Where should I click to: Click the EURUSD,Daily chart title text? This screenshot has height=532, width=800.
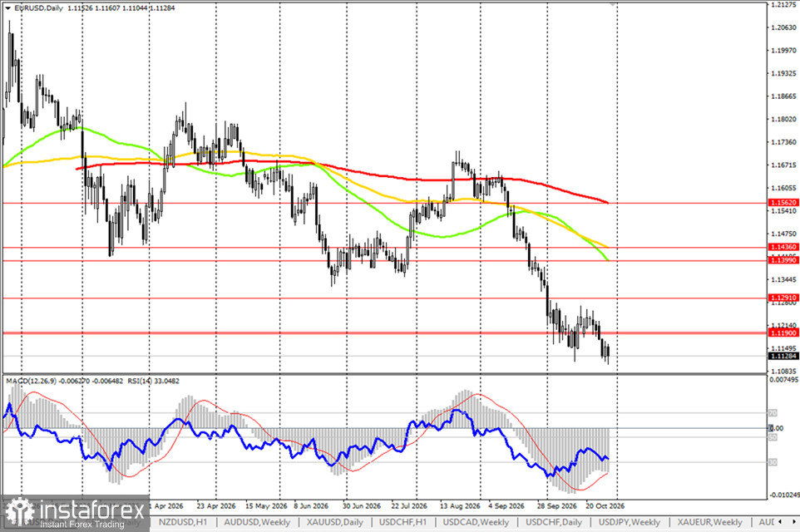click(x=39, y=8)
